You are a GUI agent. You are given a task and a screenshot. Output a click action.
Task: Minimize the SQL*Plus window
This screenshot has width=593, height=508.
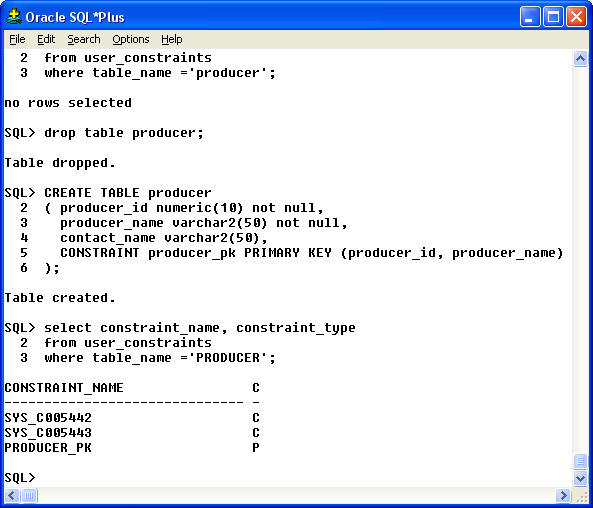(530, 17)
